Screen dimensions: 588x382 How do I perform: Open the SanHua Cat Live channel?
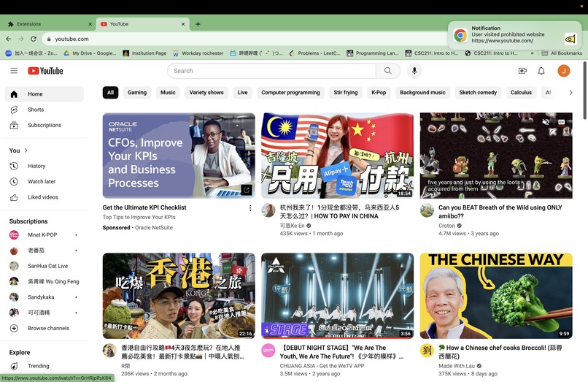point(45,266)
